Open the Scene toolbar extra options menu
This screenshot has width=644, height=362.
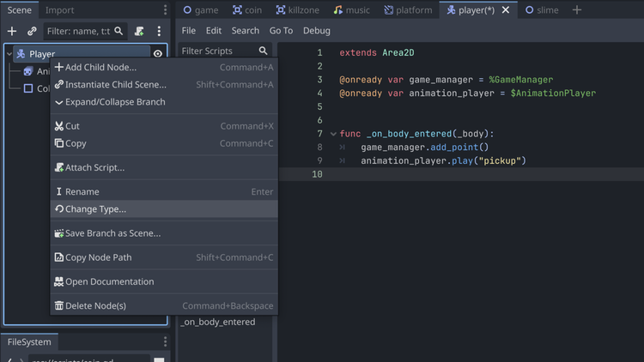(x=159, y=31)
